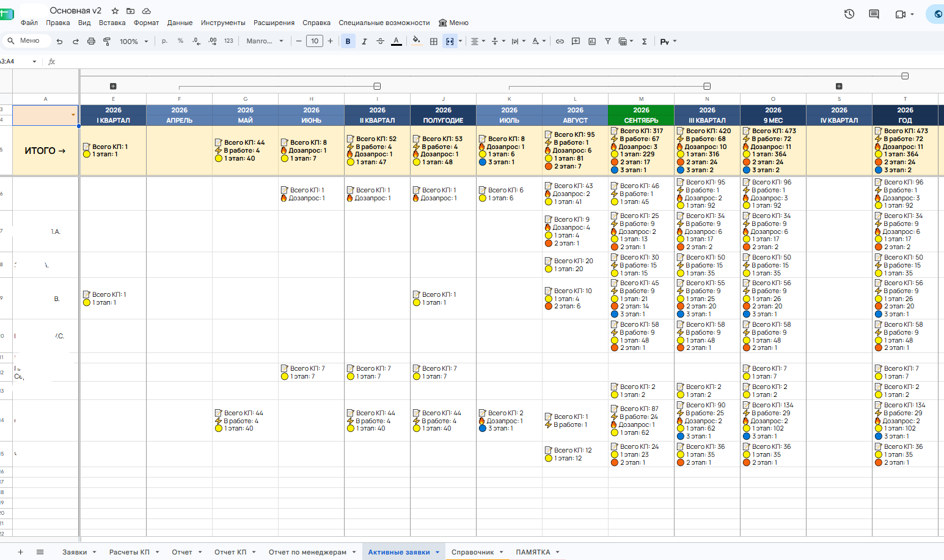
Task: Open the Файл menu
Action: (29, 23)
